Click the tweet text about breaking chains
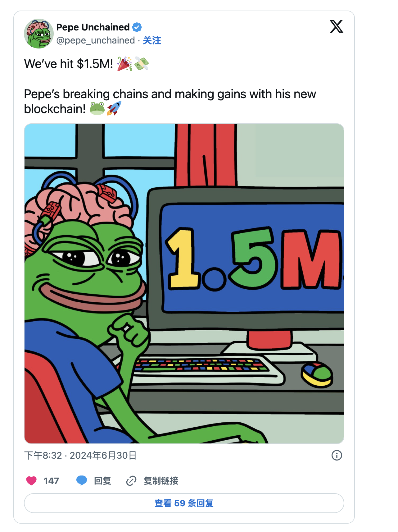 (x=170, y=101)
